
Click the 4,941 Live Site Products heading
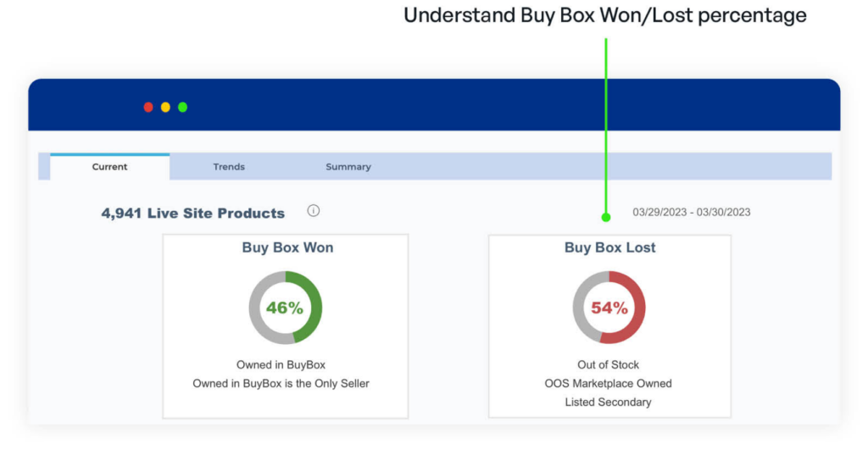click(192, 213)
